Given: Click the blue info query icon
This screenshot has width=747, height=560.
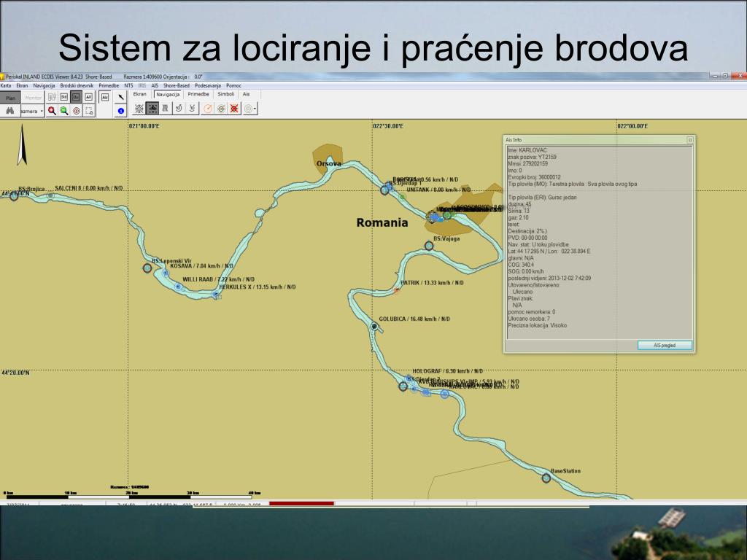Looking at the screenshot, I should 121,111.
